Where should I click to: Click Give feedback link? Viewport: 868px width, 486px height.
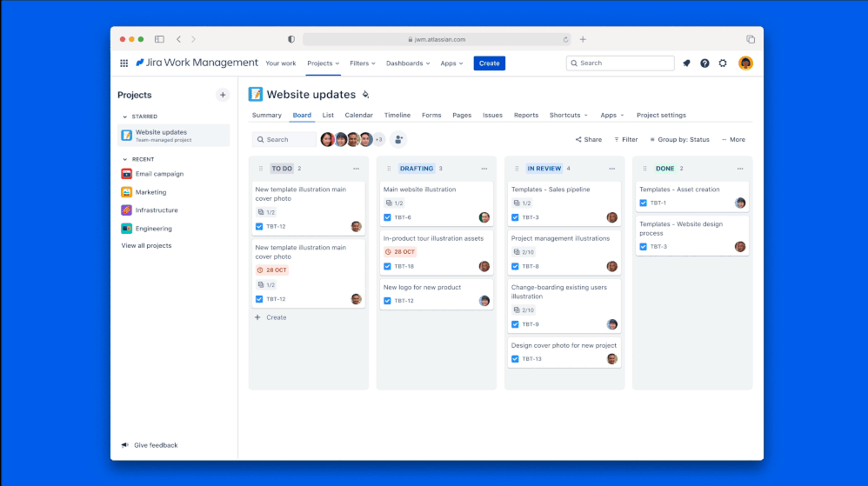150,445
